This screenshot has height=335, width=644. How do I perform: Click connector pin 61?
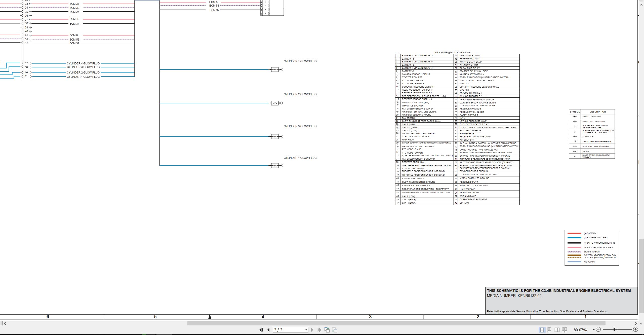tap(26, 76)
